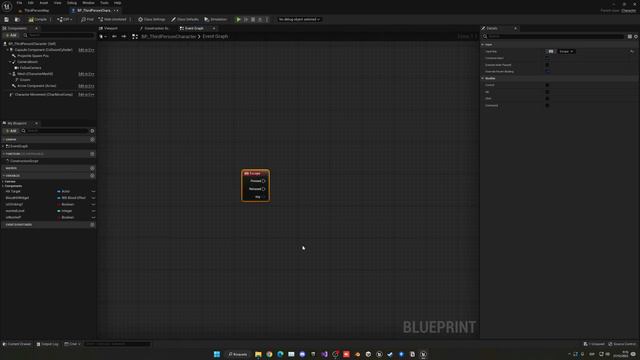Expand EventGraph in My Blueprint

(3, 146)
